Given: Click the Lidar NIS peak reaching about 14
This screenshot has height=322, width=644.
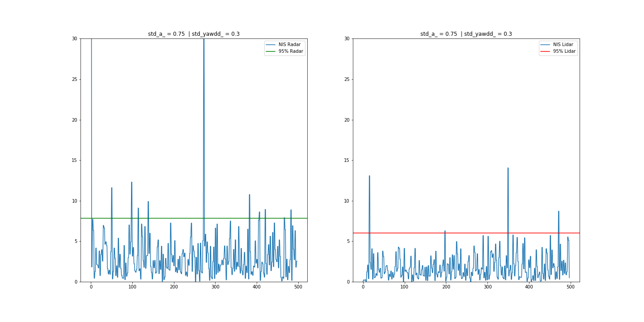Looking at the screenshot, I should pos(508,169).
